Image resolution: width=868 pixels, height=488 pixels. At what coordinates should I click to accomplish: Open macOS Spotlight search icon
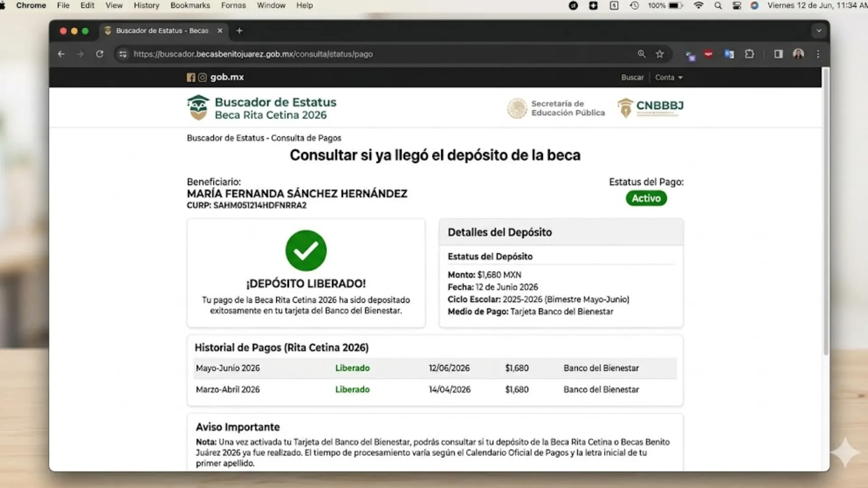[718, 6]
